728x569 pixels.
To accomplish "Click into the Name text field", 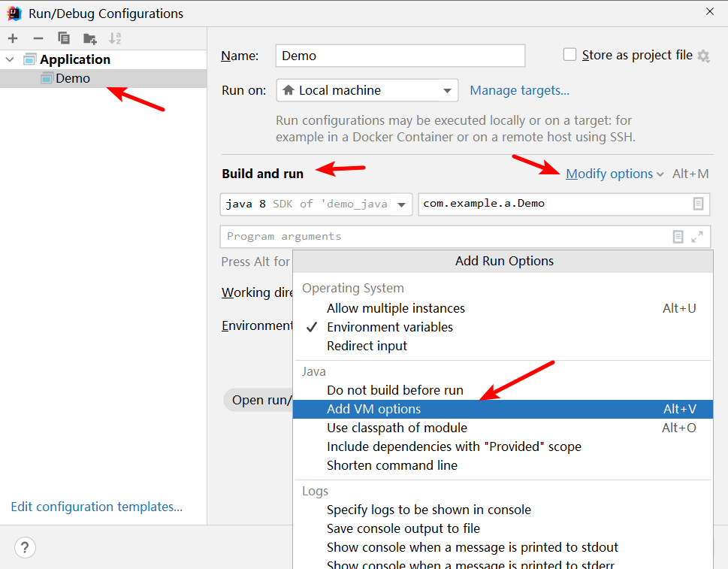I will pos(400,56).
